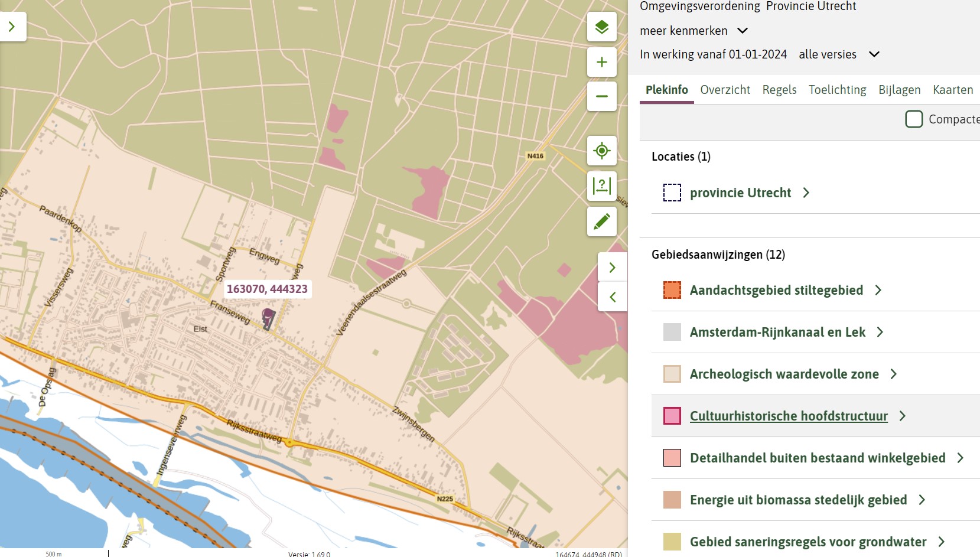
Task: Click the N225 road label on map
Action: [445, 499]
